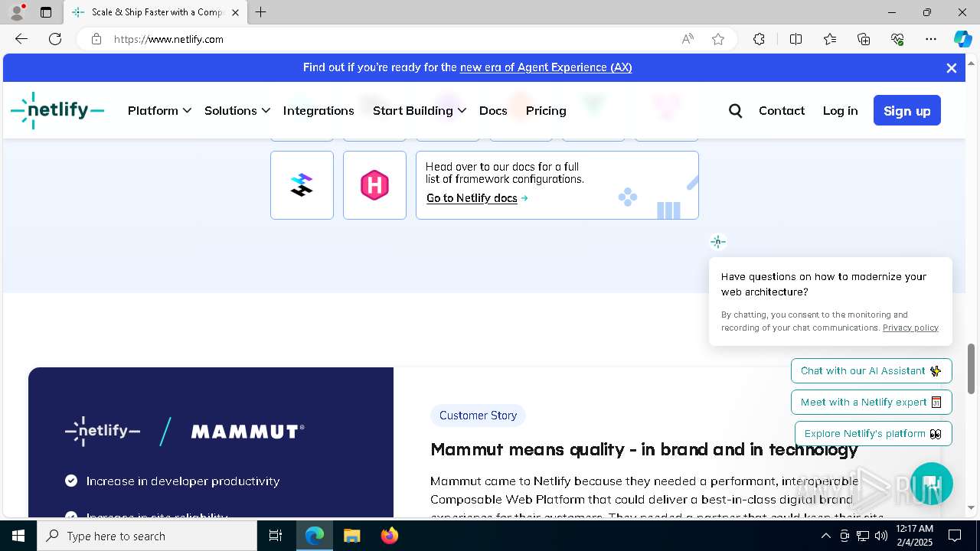980x551 pixels.
Task: Select the Hugo framework tile
Action: click(374, 185)
